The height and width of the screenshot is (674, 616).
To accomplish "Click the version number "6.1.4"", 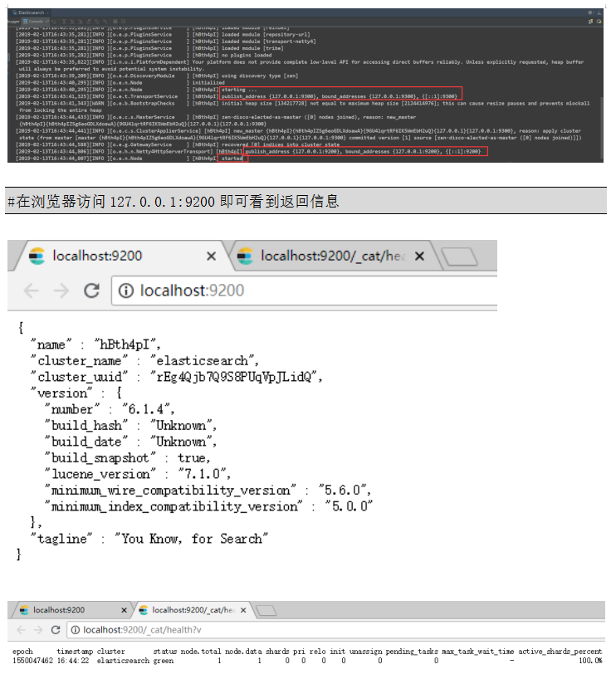I will (x=147, y=410).
